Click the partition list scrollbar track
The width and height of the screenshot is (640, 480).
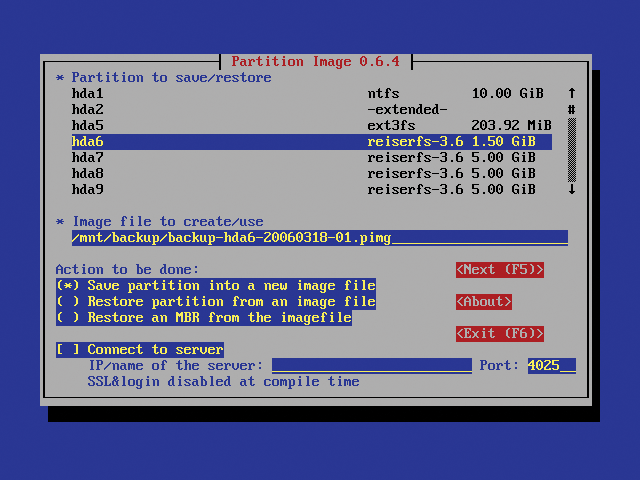click(x=572, y=150)
